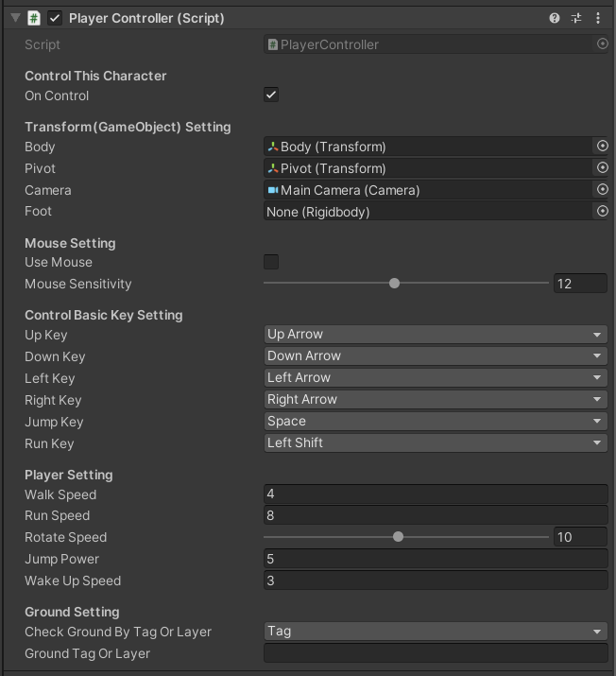The height and width of the screenshot is (676, 616).
Task: Click the Foot field object picker icon
Action: 602,212
